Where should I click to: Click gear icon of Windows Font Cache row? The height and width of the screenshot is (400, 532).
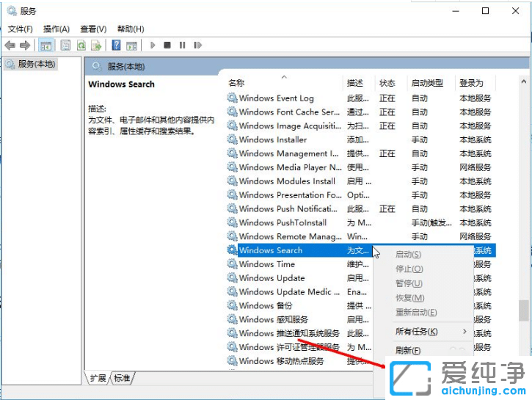coord(233,112)
